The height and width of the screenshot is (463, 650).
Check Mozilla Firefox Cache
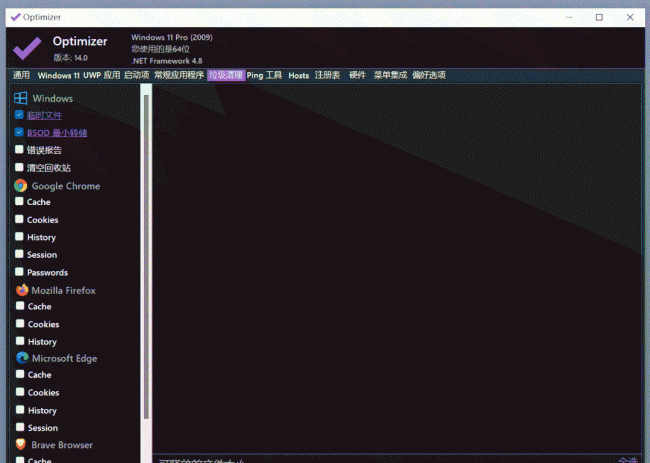(20, 305)
